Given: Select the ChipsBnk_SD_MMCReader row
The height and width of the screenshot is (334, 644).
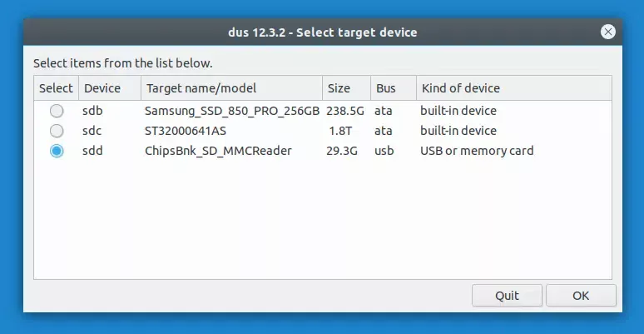Looking at the screenshot, I should pos(218,151).
